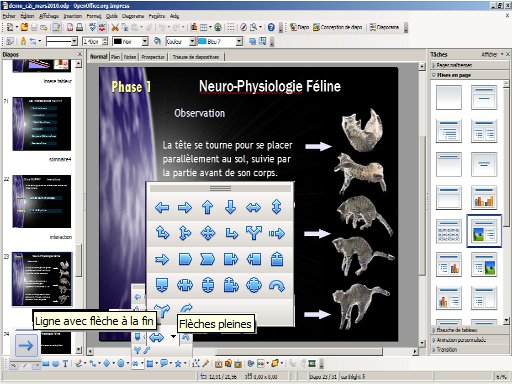Click the Conception de diapo button
This screenshot has height=384, width=512.
click(338, 27)
